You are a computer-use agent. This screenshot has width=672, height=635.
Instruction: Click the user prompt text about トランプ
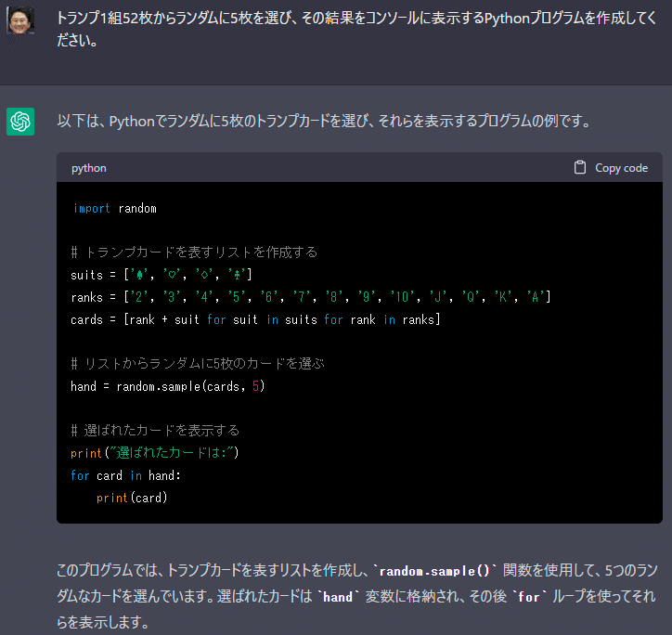point(356,29)
